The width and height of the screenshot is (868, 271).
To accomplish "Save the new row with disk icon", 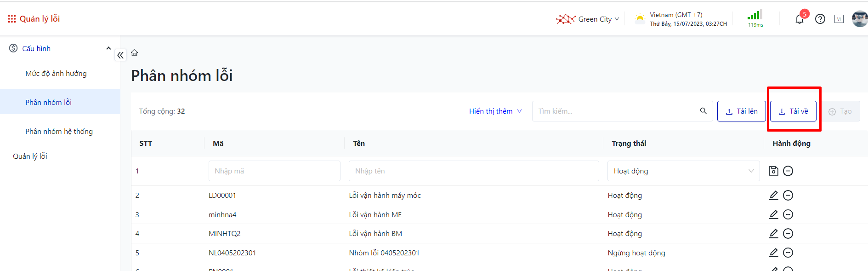I will pyautogui.click(x=773, y=171).
